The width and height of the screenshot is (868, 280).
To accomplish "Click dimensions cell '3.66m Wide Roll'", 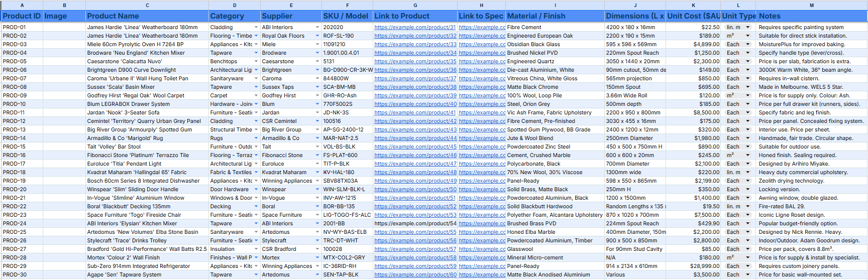I will coord(635,96).
